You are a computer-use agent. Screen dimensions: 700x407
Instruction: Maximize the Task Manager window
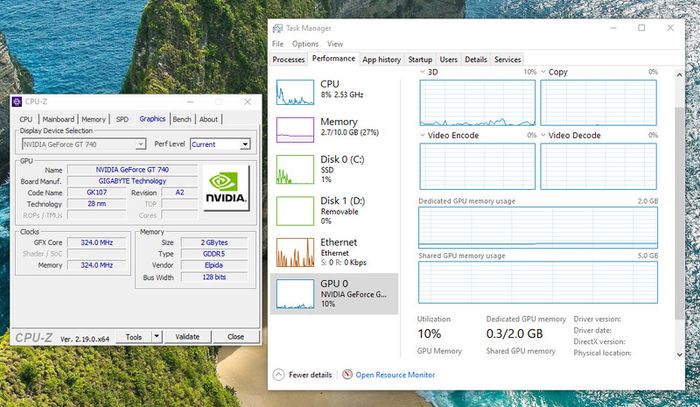point(642,28)
